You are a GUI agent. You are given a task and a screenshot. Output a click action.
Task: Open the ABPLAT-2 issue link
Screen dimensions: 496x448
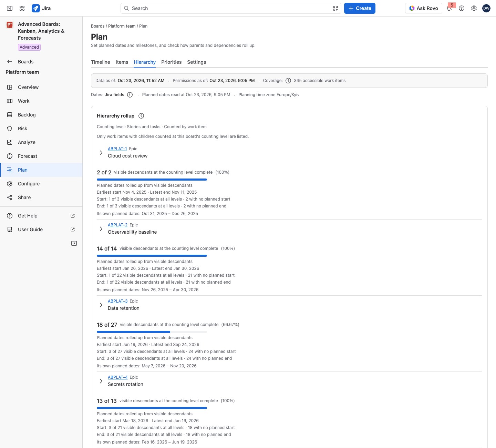(x=117, y=225)
